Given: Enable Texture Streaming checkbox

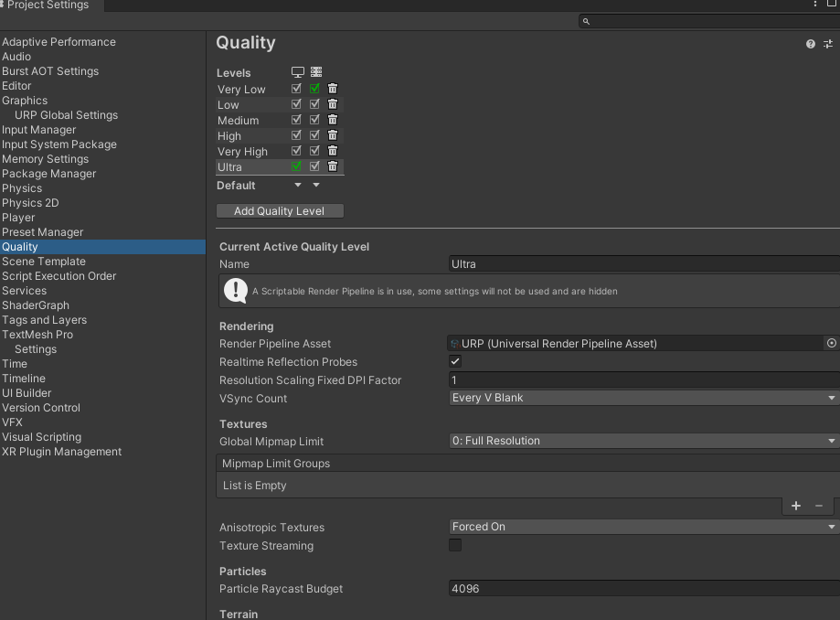Looking at the screenshot, I should point(454,545).
